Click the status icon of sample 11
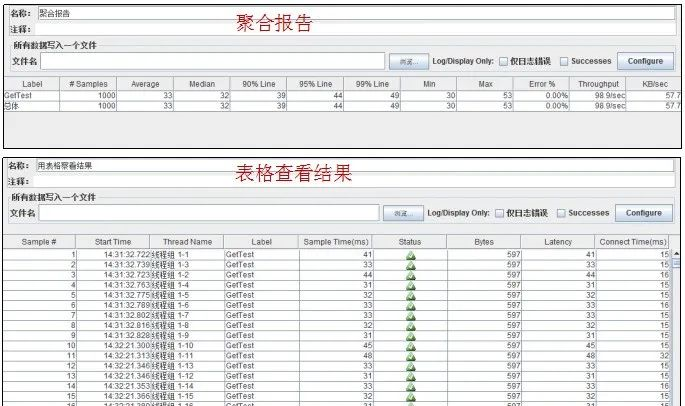685x406 pixels. point(411,356)
